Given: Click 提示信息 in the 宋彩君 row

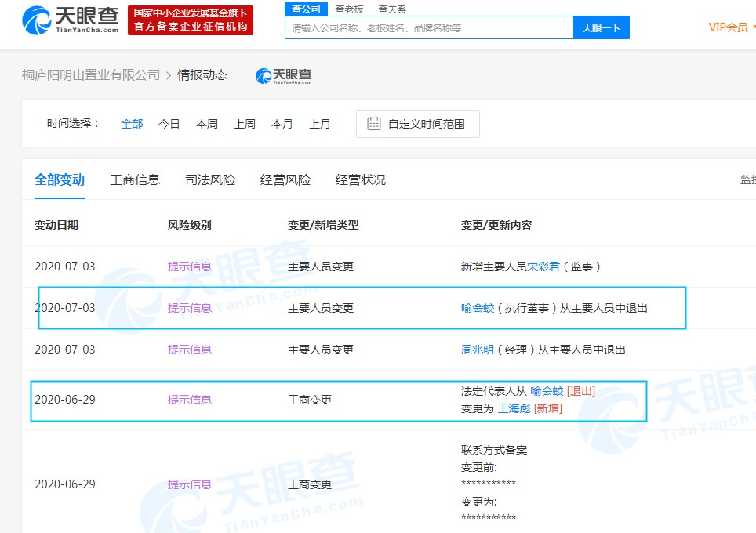Looking at the screenshot, I should (x=190, y=266).
